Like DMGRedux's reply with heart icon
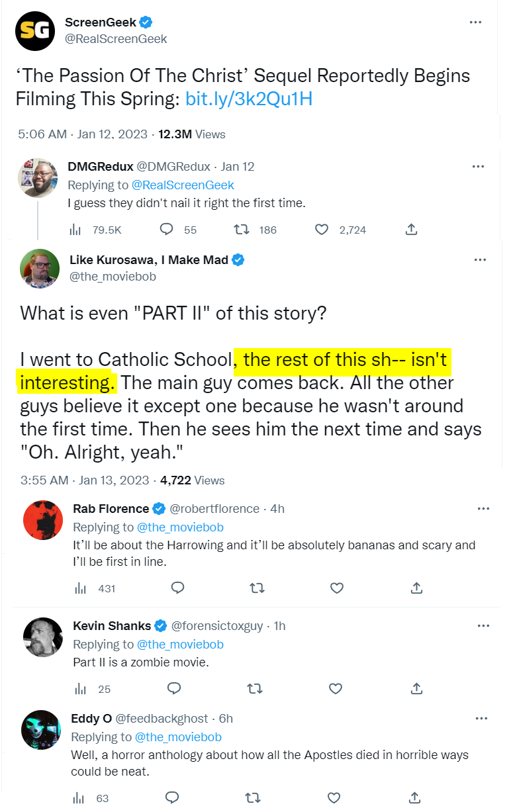 tap(322, 230)
